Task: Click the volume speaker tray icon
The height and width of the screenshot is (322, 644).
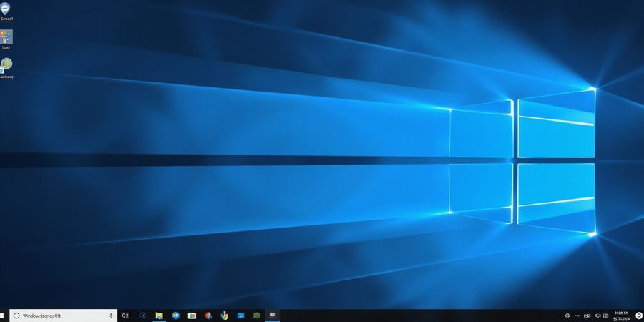Action: (597, 316)
